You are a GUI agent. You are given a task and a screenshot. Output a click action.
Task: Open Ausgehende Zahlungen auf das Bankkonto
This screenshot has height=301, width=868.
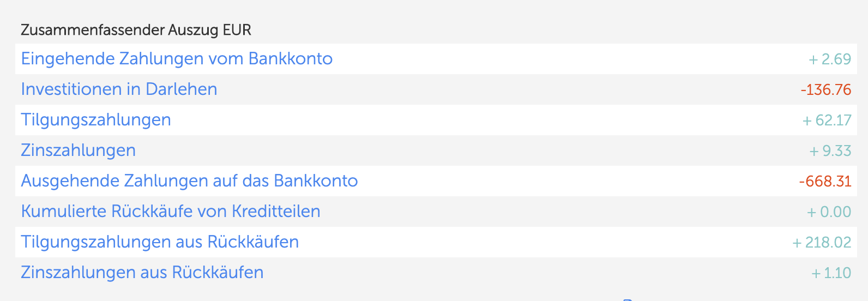189,181
